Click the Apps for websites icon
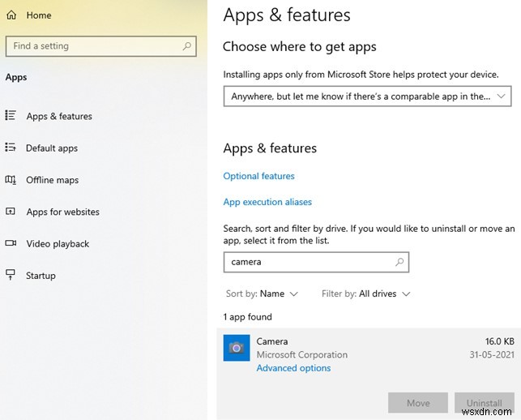Viewport: 521px width, 420px height. click(x=11, y=211)
